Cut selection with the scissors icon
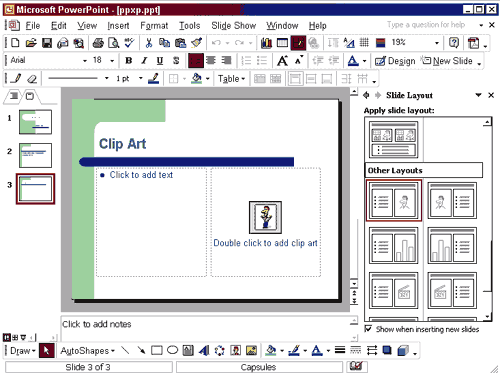Viewport: 500px width, 375px height. [x=149, y=43]
